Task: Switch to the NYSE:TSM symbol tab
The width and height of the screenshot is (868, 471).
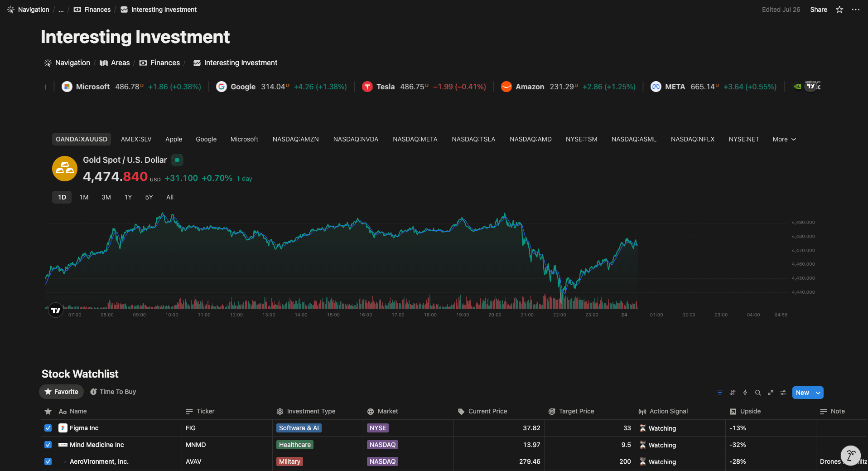Action: [x=581, y=139]
